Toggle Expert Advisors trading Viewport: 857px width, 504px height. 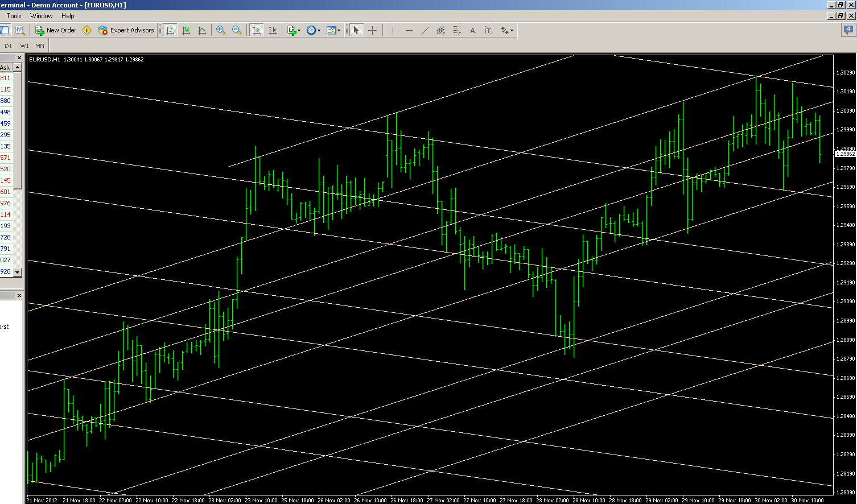click(126, 30)
